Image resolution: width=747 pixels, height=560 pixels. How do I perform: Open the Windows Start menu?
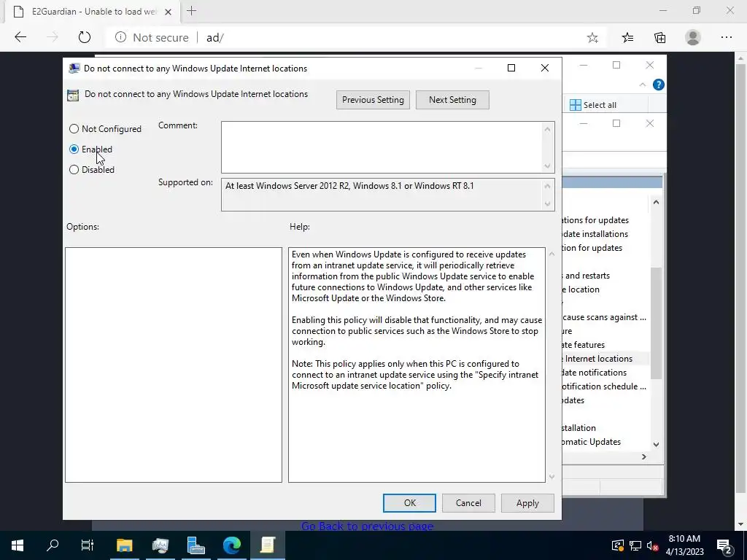coord(18,545)
